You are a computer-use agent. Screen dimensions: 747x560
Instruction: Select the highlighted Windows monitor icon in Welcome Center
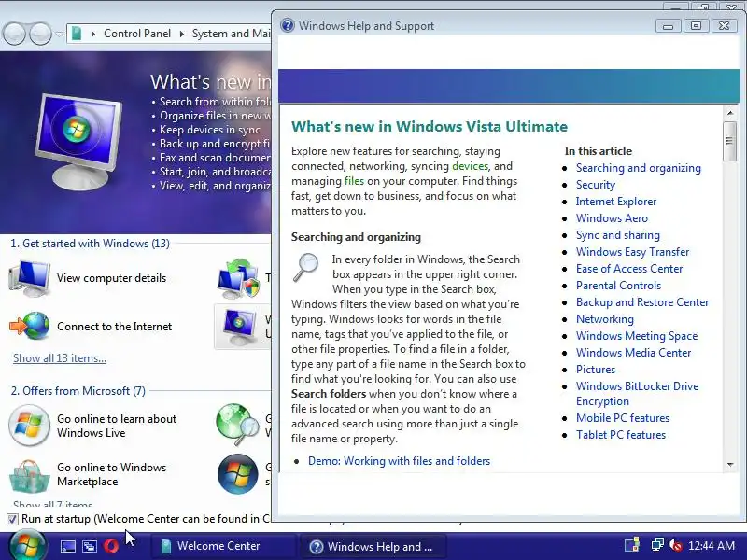tap(240, 326)
